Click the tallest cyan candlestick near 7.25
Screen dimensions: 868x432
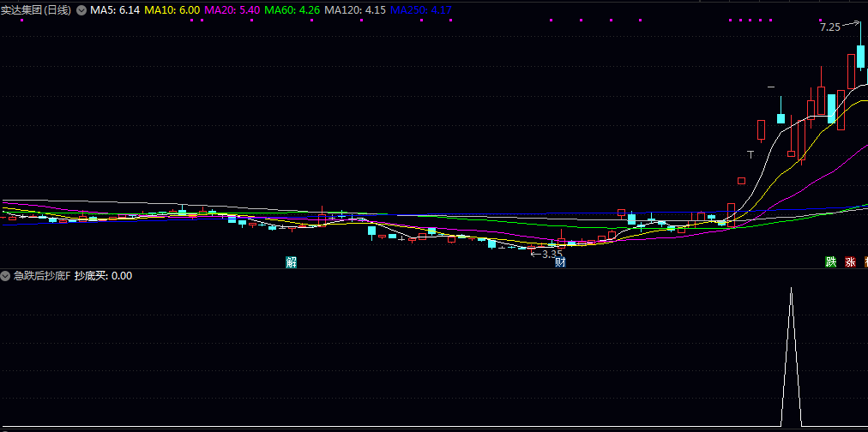pyautogui.click(x=859, y=58)
